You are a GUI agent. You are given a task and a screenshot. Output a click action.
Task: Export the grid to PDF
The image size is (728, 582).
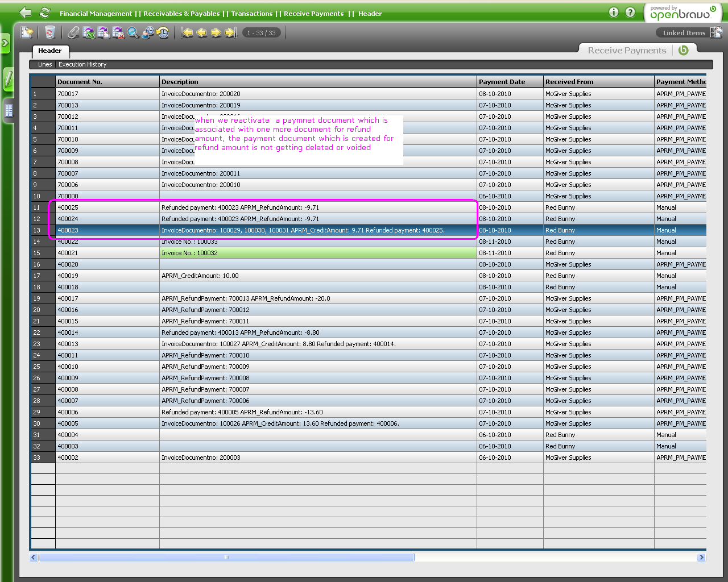[118, 33]
